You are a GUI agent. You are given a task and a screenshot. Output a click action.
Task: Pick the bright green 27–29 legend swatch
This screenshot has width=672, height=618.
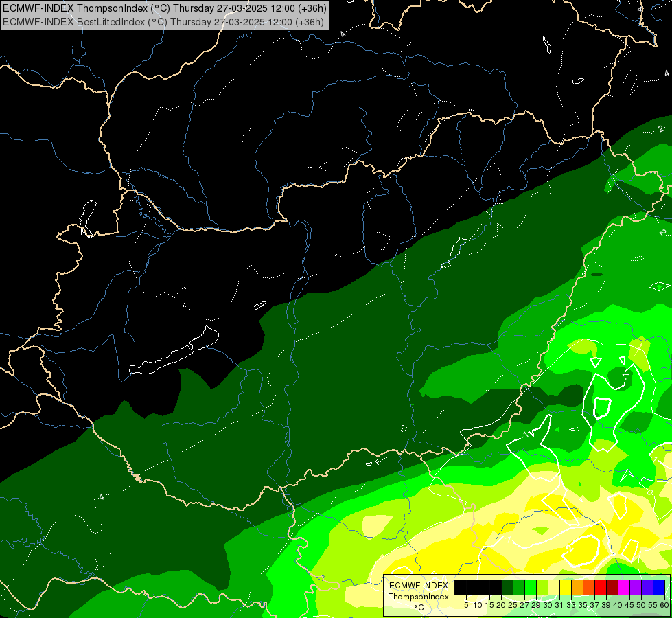[x=531, y=587]
